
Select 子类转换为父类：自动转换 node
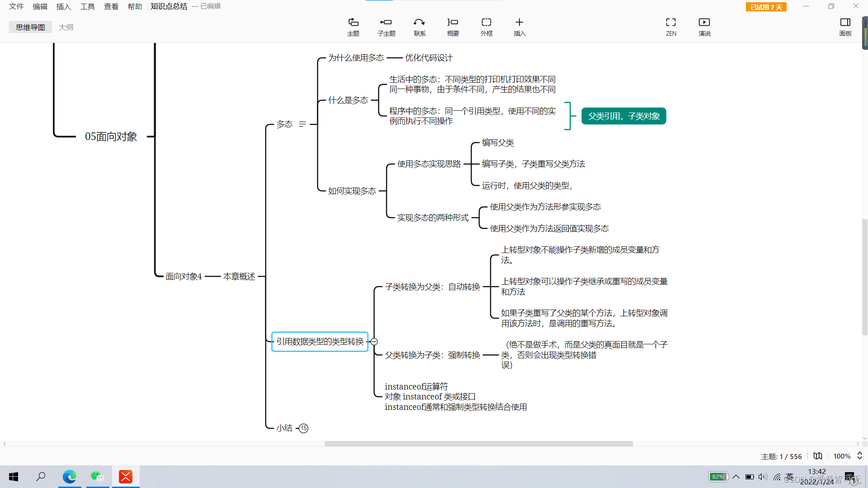tap(432, 286)
